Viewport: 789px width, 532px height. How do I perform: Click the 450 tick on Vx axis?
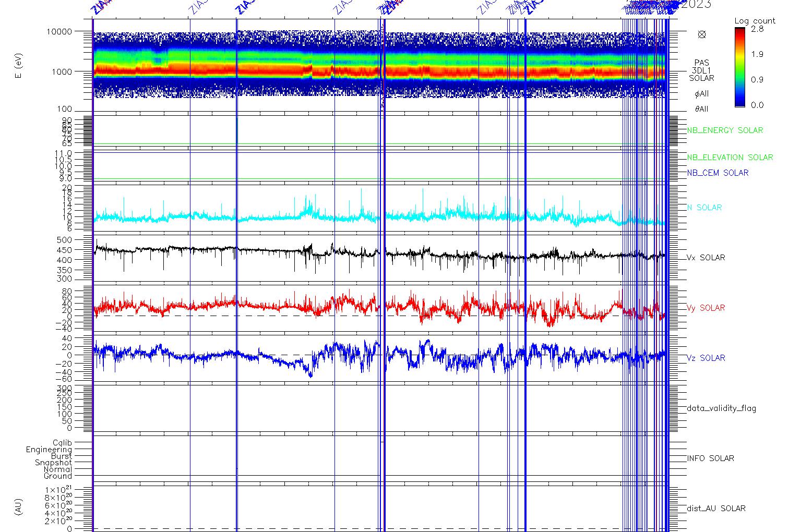(65, 250)
